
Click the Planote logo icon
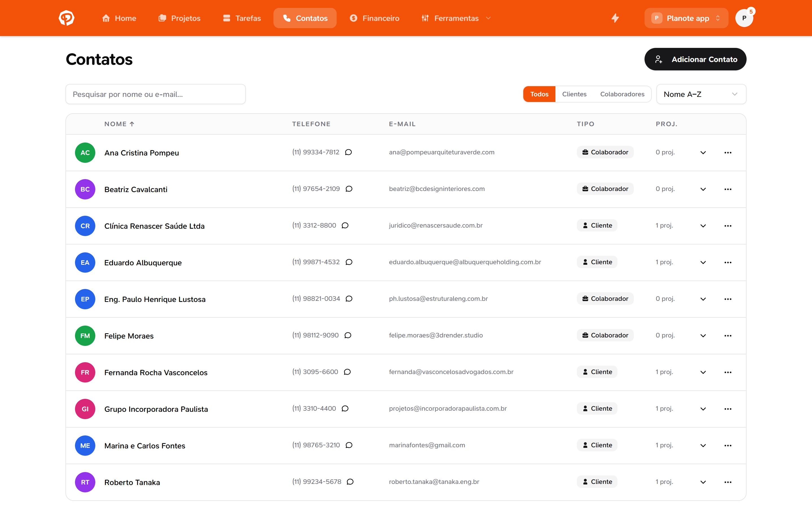coord(67,18)
